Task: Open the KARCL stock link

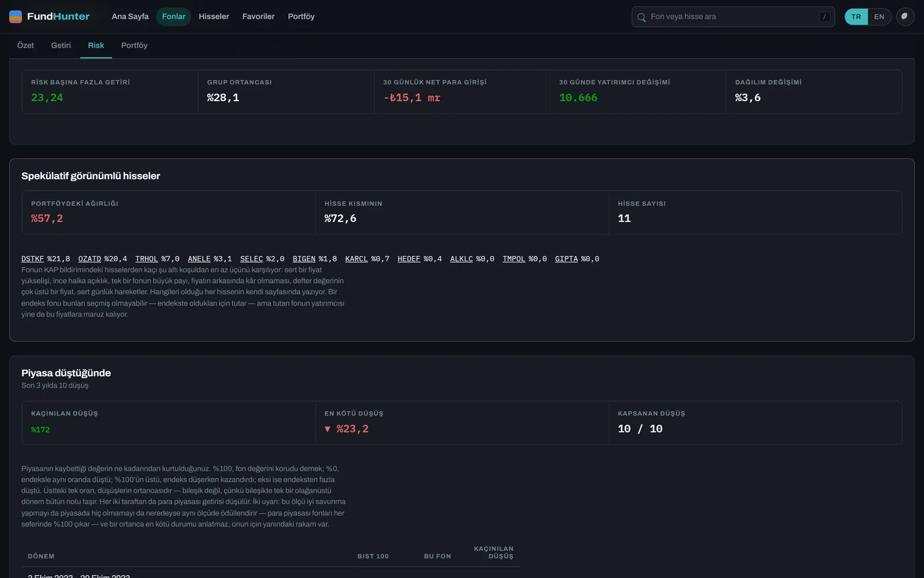Action: (x=356, y=259)
